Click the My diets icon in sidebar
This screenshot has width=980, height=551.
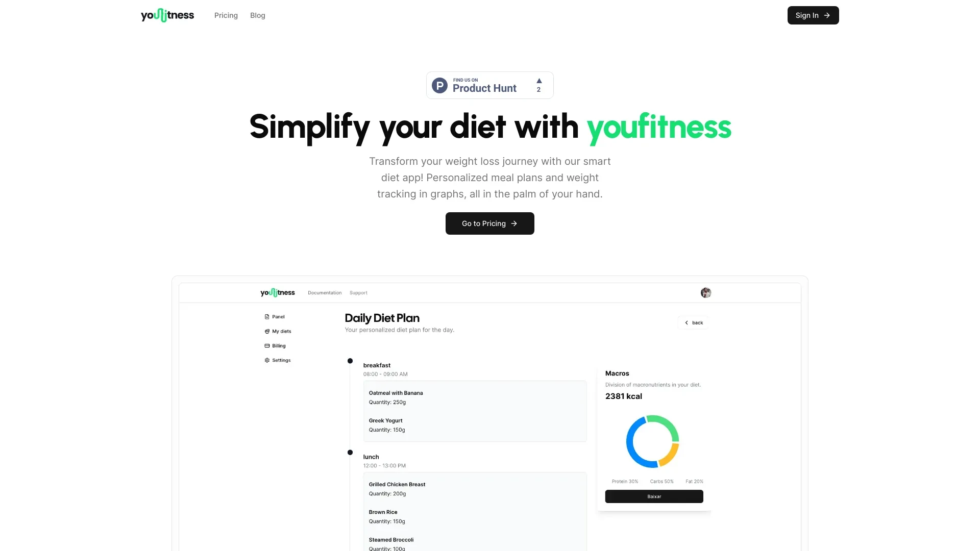pos(266,331)
